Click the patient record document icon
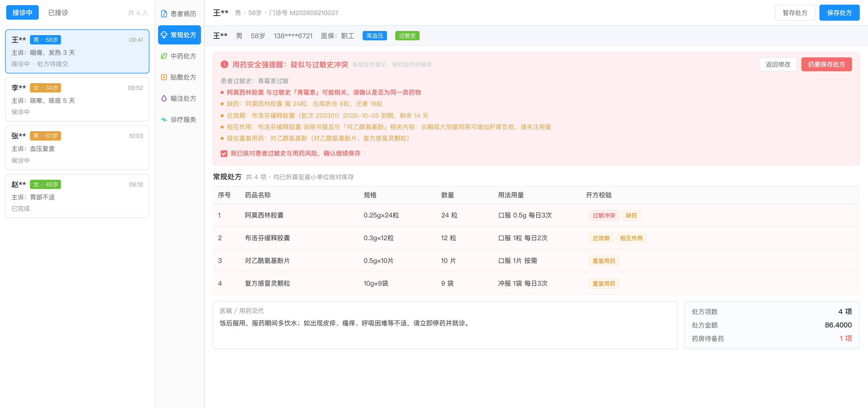868x408 pixels. [x=164, y=14]
